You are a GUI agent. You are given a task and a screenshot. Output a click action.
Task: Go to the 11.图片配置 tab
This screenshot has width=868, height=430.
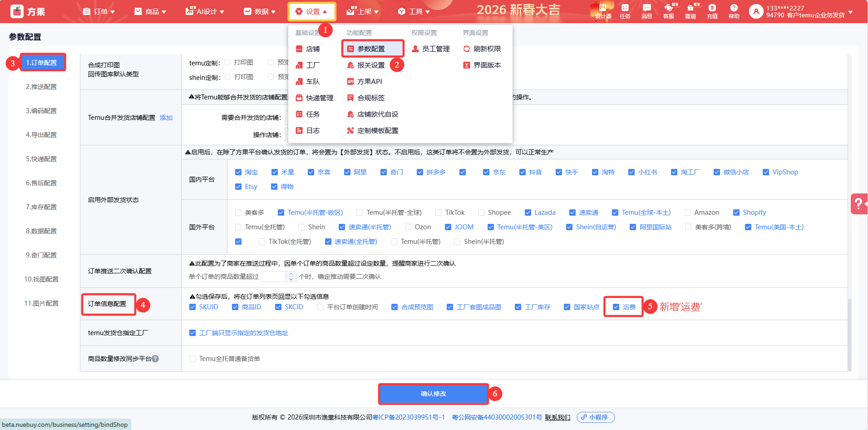(41, 303)
